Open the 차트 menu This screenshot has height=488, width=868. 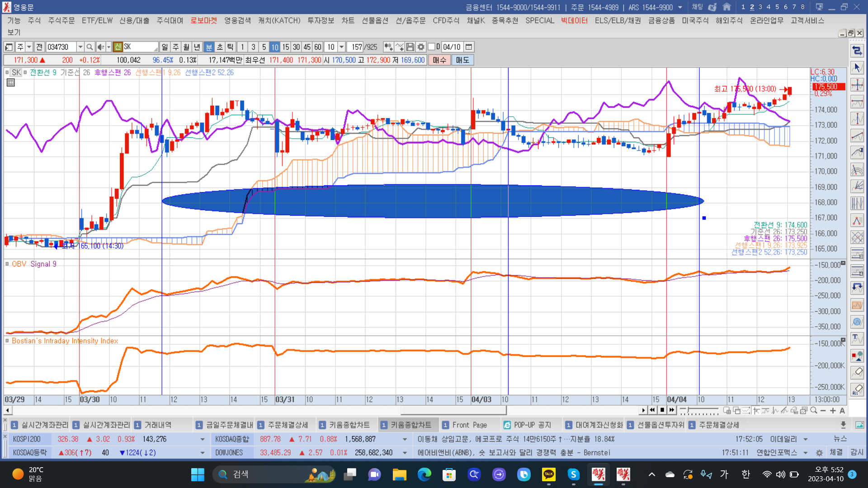348,21
